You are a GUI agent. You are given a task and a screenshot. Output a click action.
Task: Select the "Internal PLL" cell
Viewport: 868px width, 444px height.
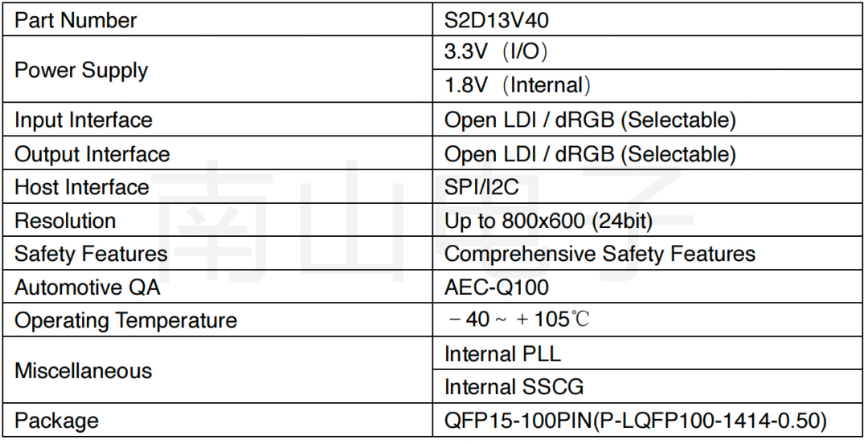tap(502, 354)
